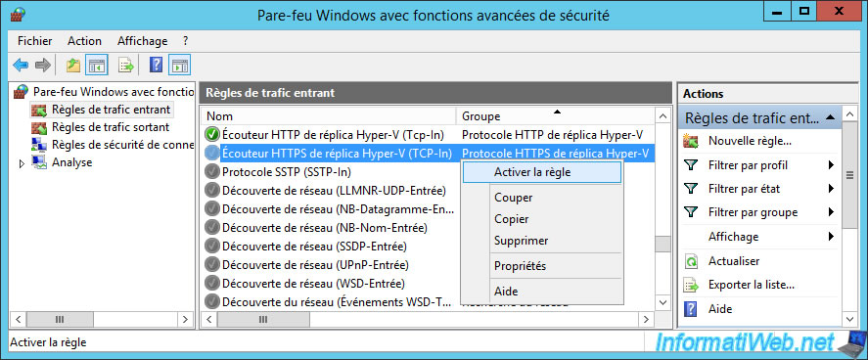Open the ? help menu

click(x=186, y=41)
